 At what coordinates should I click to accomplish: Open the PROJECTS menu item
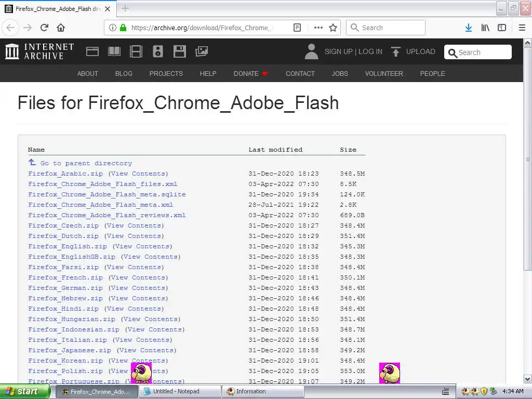[166, 73]
